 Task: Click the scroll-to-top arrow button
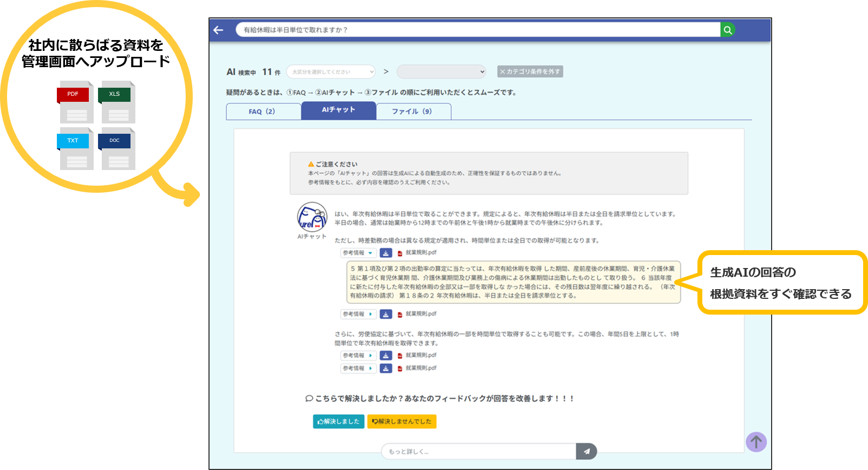(756, 442)
